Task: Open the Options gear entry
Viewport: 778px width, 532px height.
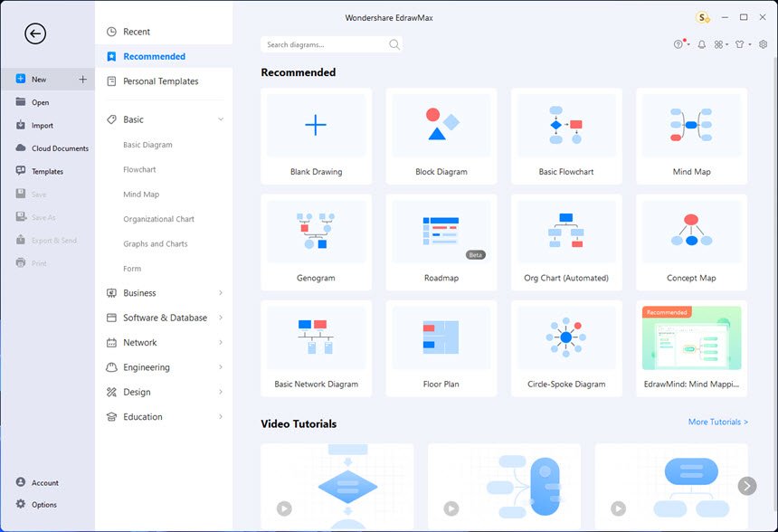Action: 36,504
